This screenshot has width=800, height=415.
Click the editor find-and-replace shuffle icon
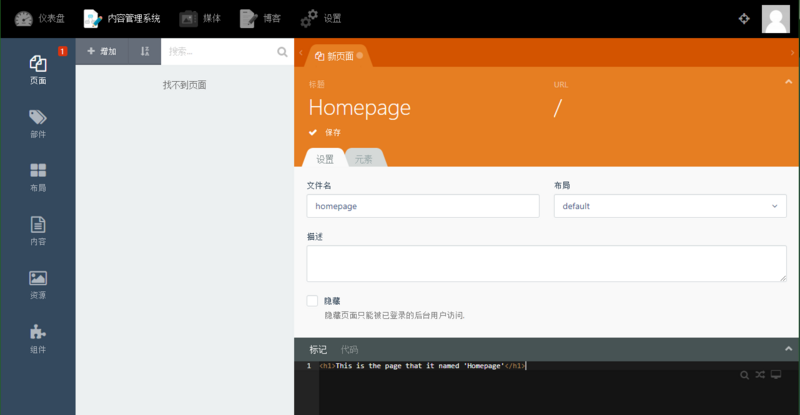click(759, 374)
